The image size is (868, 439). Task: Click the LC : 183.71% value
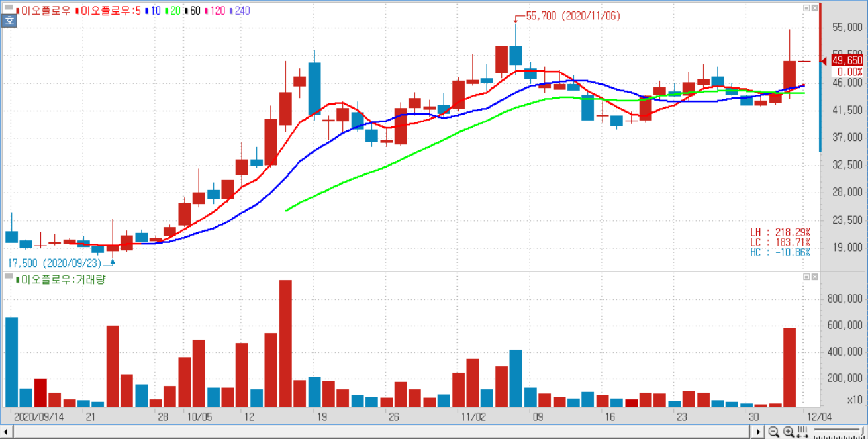click(x=781, y=242)
